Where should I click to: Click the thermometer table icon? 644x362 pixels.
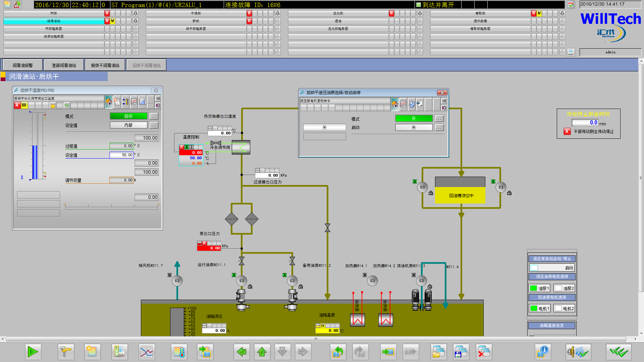coord(179,352)
